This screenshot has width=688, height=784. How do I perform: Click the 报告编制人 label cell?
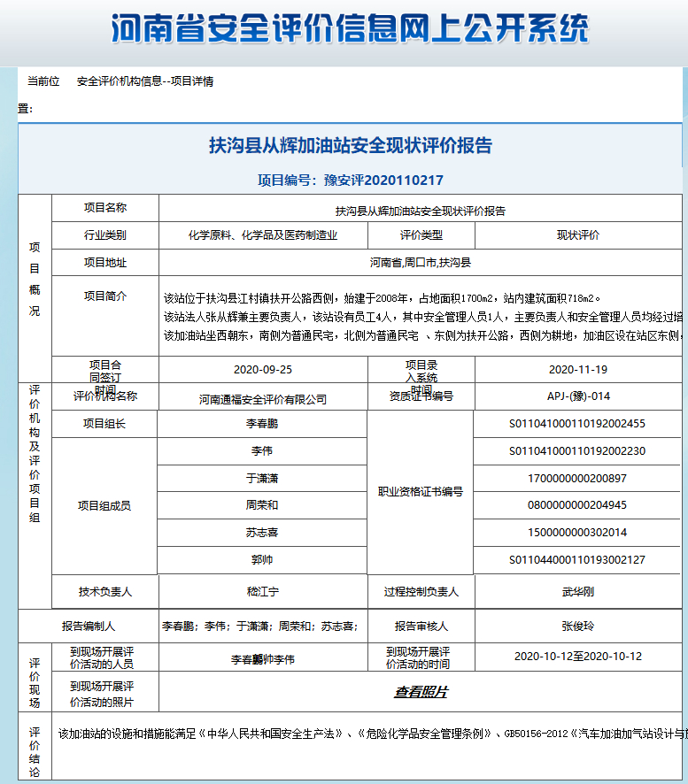(x=89, y=626)
